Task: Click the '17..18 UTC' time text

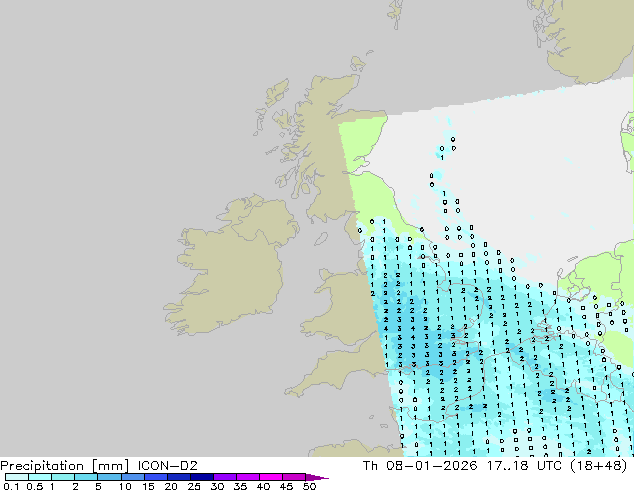Action: coord(524,466)
